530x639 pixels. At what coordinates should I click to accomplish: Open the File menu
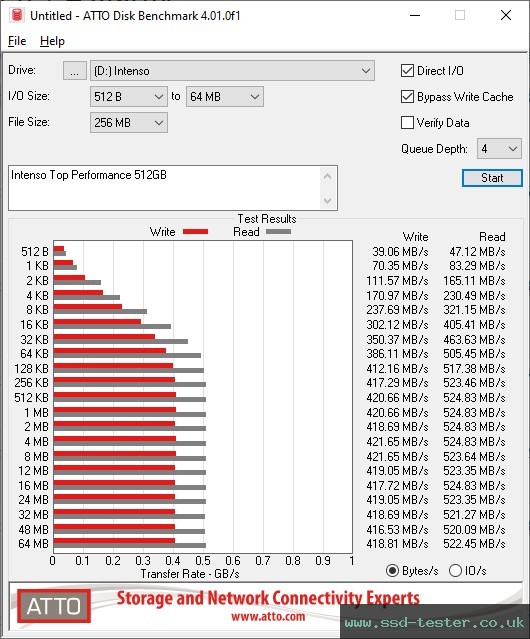17,41
